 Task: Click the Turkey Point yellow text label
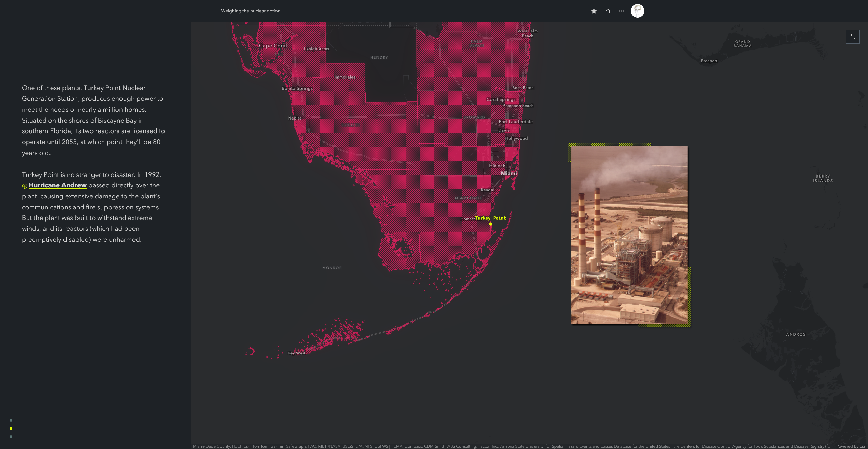(490, 218)
